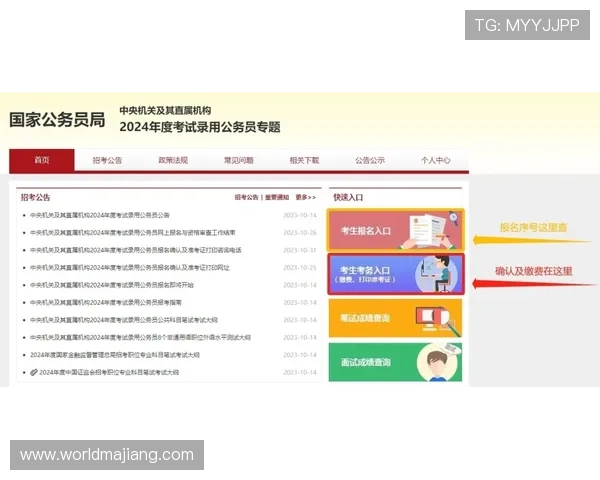Viewport: 600px width, 480px height.
Task: Select the 重要通知 sub-tab link
Action: click(277, 198)
